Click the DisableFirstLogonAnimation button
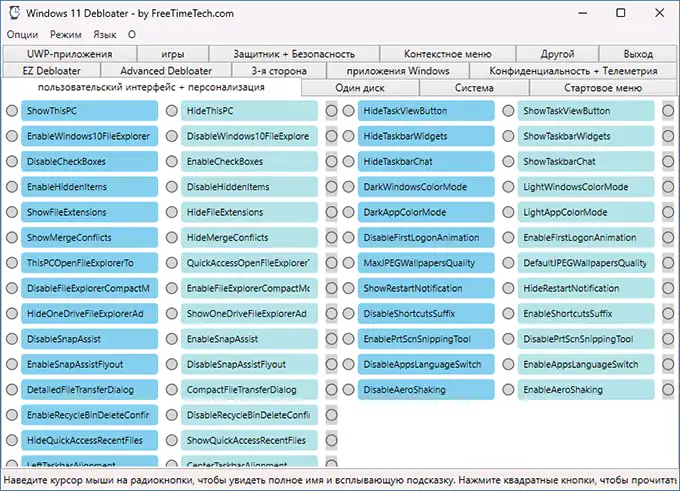The height and width of the screenshot is (491, 680). [x=426, y=238]
